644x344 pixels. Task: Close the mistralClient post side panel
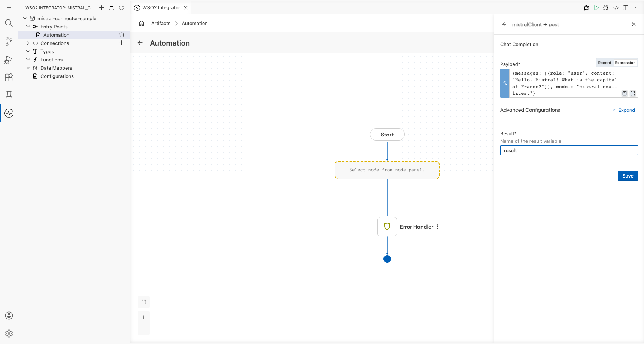634,24
